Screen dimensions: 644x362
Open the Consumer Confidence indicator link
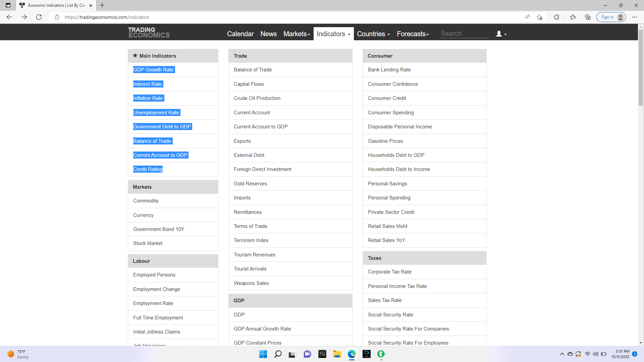(393, 84)
